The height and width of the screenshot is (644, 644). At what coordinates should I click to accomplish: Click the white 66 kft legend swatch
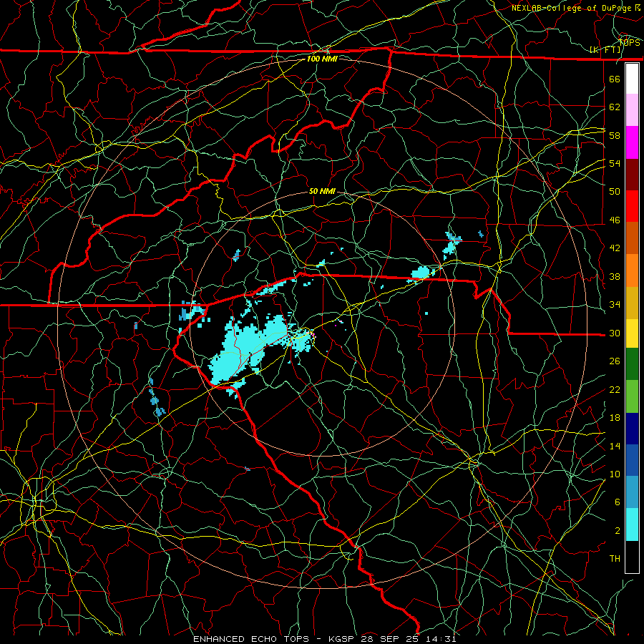[x=632, y=79]
